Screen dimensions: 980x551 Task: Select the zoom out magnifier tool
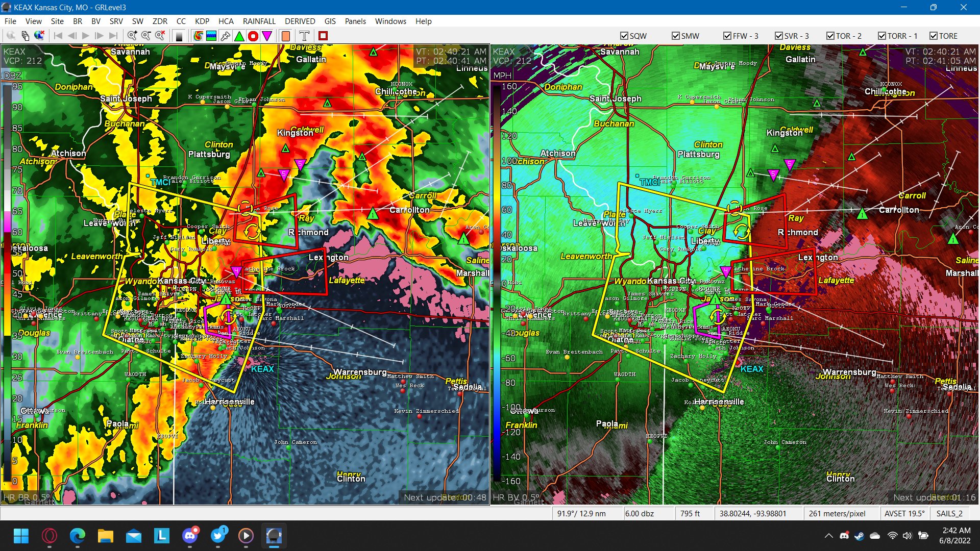tap(145, 36)
